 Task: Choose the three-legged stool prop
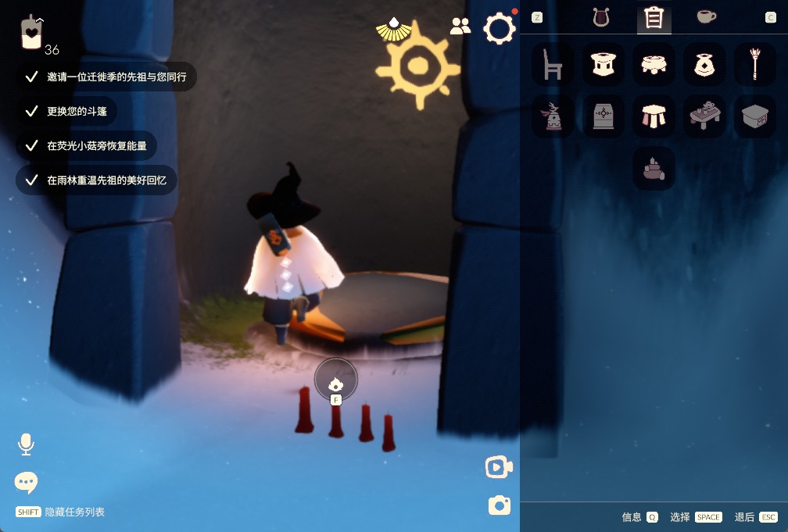(x=654, y=116)
